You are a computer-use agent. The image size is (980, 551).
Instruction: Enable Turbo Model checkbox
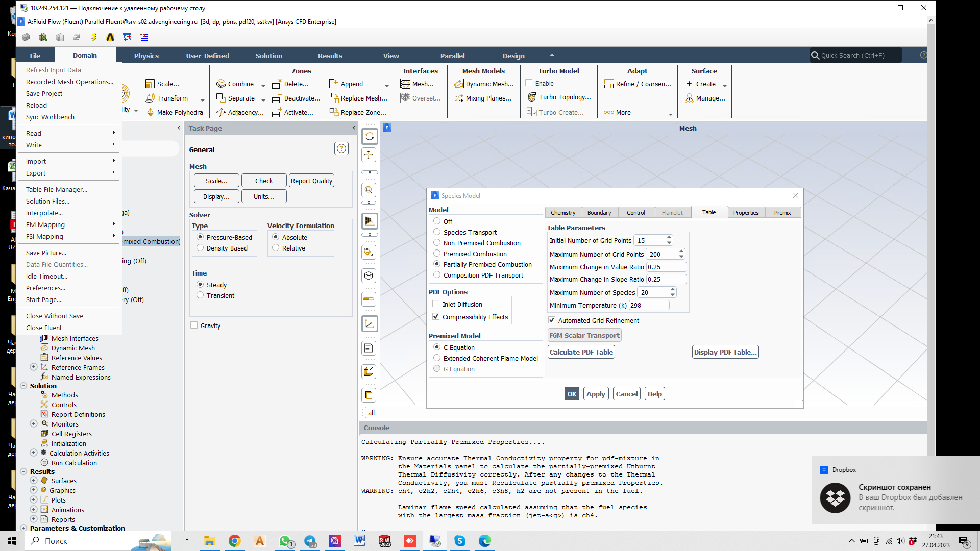click(x=529, y=83)
